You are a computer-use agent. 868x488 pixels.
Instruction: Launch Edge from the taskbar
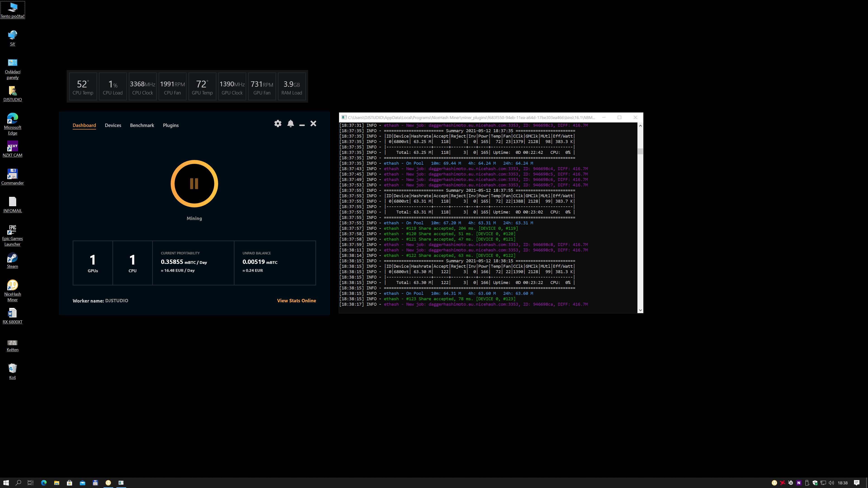44,483
